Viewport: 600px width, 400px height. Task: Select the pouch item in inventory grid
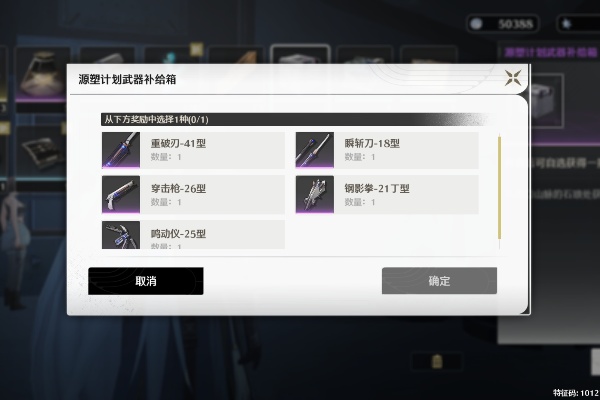[41, 75]
